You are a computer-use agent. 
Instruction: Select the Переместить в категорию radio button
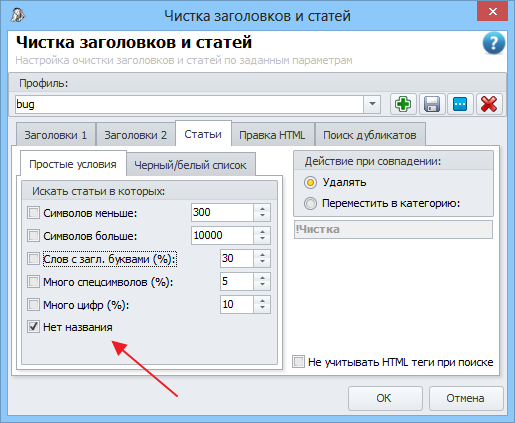pyautogui.click(x=310, y=203)
